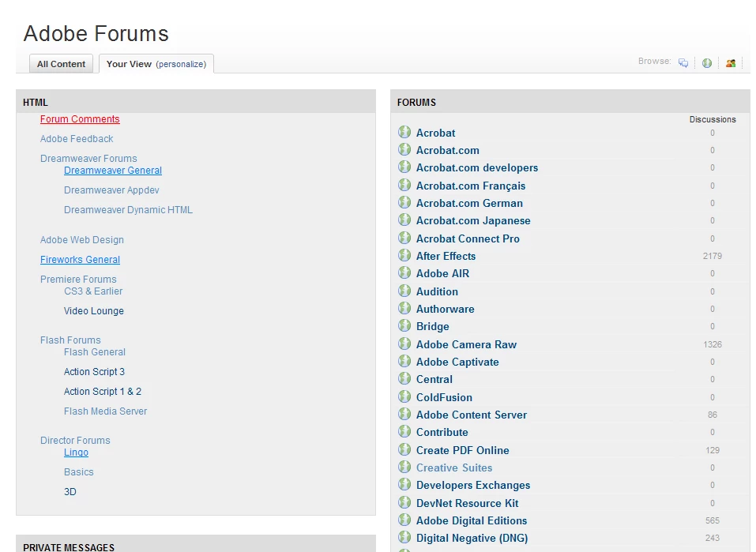Go to Fireworks General forum
This screenshot has height=552, width=756.
[80, 259]
